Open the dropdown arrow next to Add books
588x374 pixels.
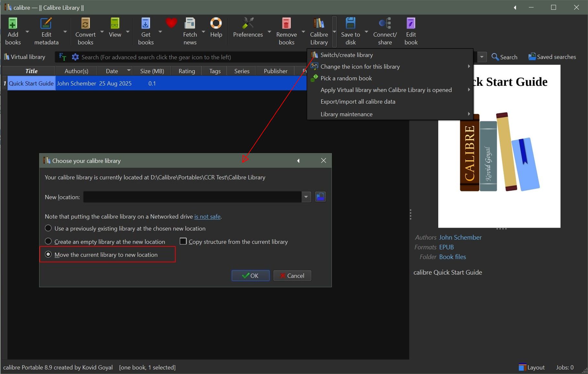coord(27,32)
